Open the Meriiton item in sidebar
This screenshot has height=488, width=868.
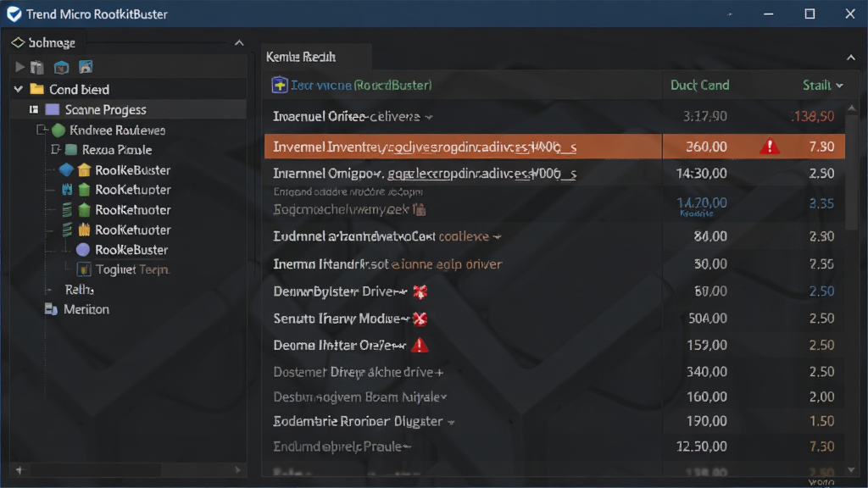86,309
